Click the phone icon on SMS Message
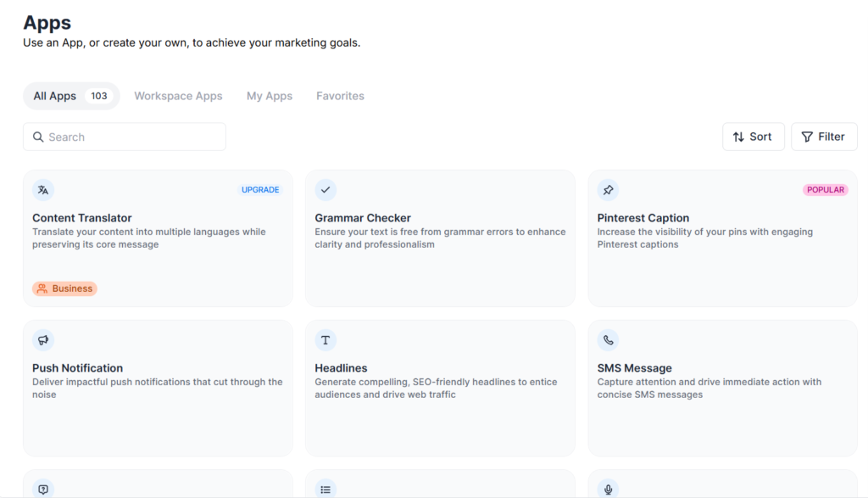Image resolution: width=868 pixels, height=498 pixels. pyautogui.click(x=608, y=339)
